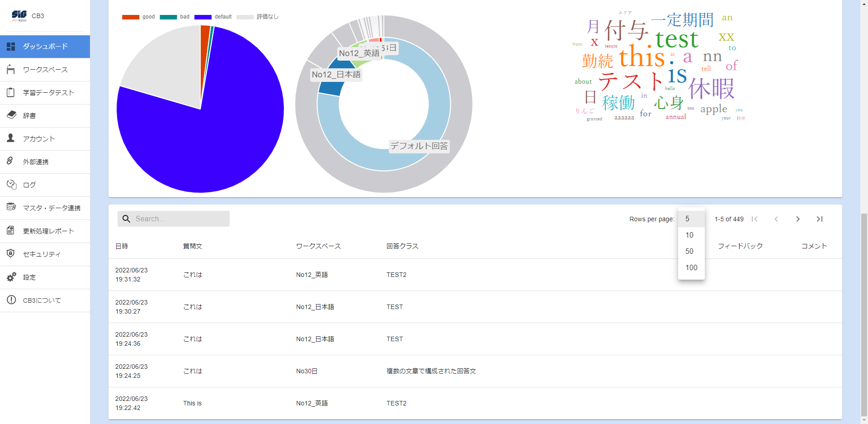Click the 日時 column header
The height and width of the screenshot is (424, 868).
pos(122,246)
